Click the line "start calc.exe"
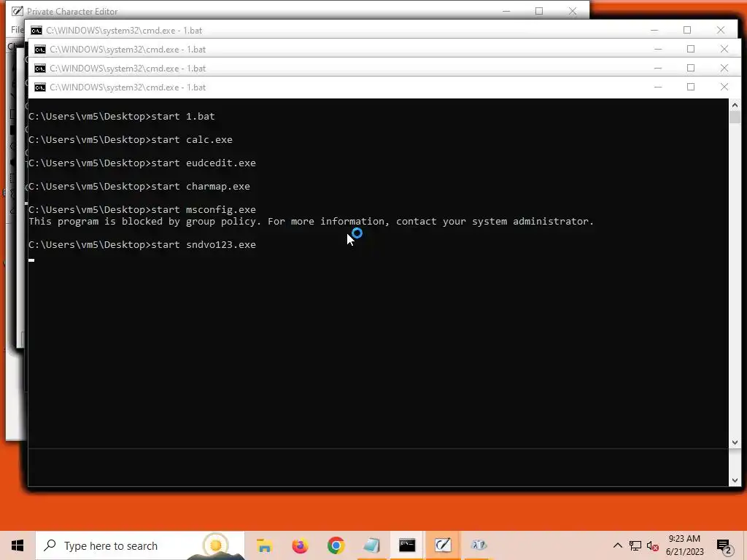Viewport: 747px width, 560px height. 131,139
